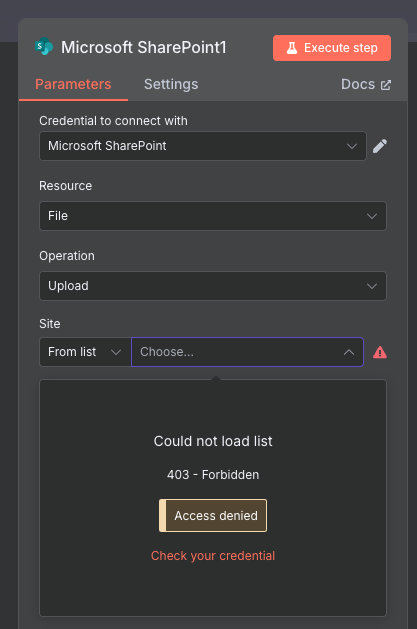Image resolution: width=417 pixels, height=629 pixels.
Task: Collapse the Site list with up chevron
Action: (x=349, y=352)
